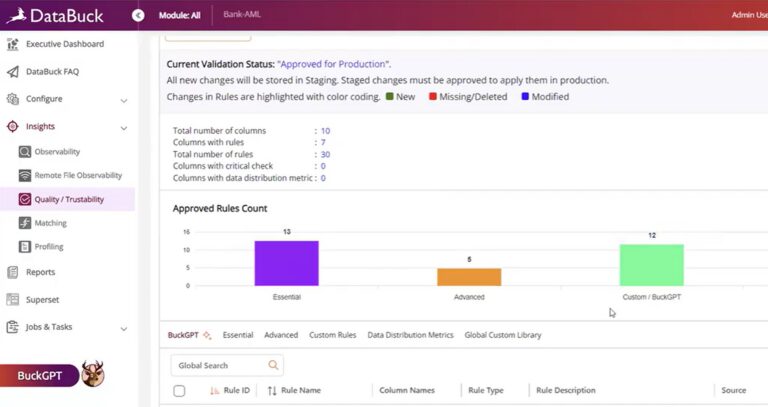Switch to the Essential tab
This screenshot has width=768, height=407.
click(x=238, y=335)
